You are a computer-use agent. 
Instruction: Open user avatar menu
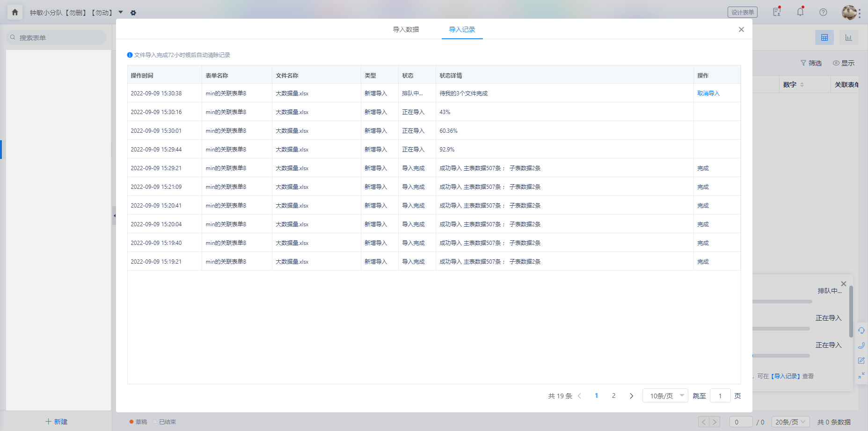pyautogui.click(x=849, y=12)
